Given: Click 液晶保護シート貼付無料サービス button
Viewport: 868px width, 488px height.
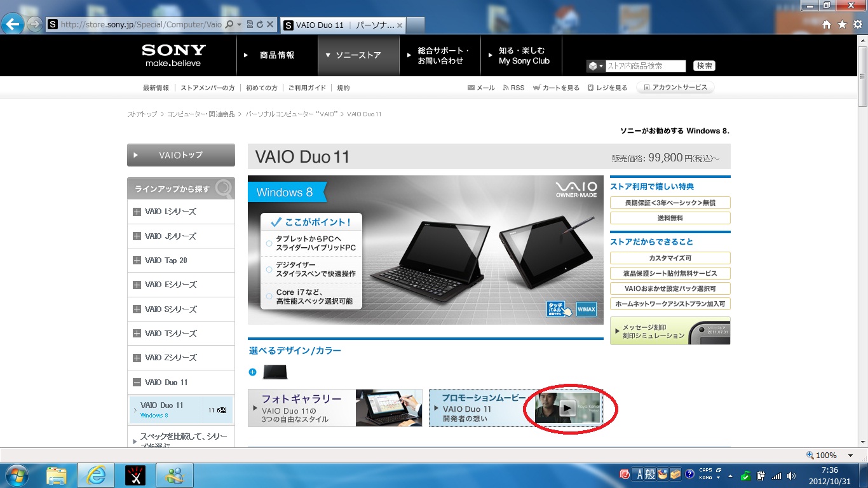Looking at the screenshot, I should [670, 273].
